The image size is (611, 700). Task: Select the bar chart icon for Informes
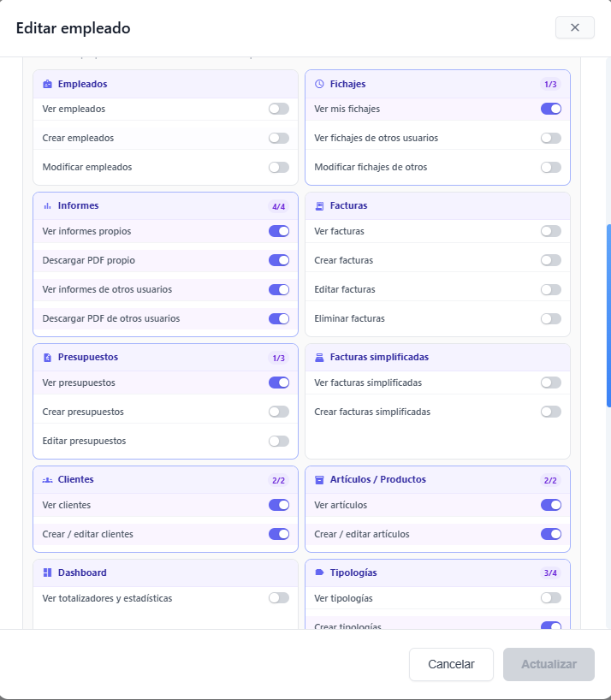tap(47, 205)
